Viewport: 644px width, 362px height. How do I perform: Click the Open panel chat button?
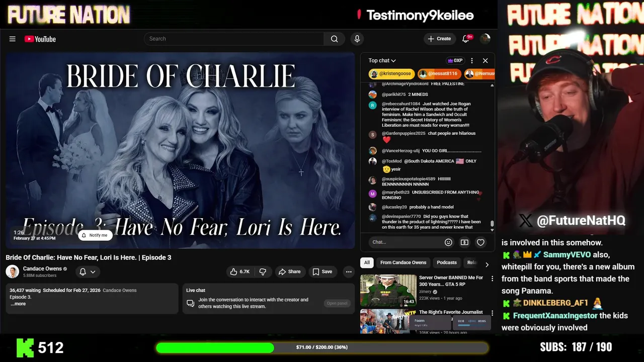(337, 303)
